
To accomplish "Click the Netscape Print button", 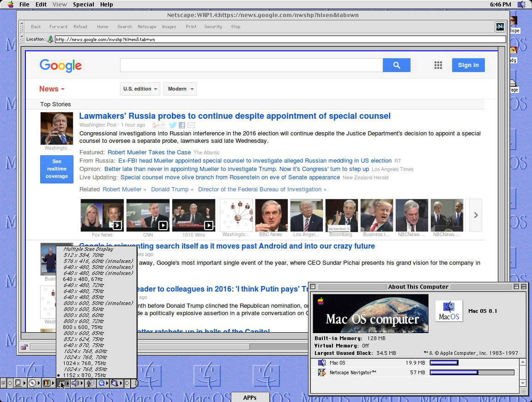I will 191,27.
